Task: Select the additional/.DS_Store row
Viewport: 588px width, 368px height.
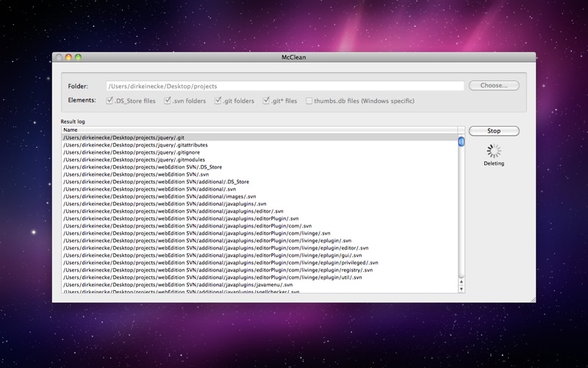Action: coord(259,182)
